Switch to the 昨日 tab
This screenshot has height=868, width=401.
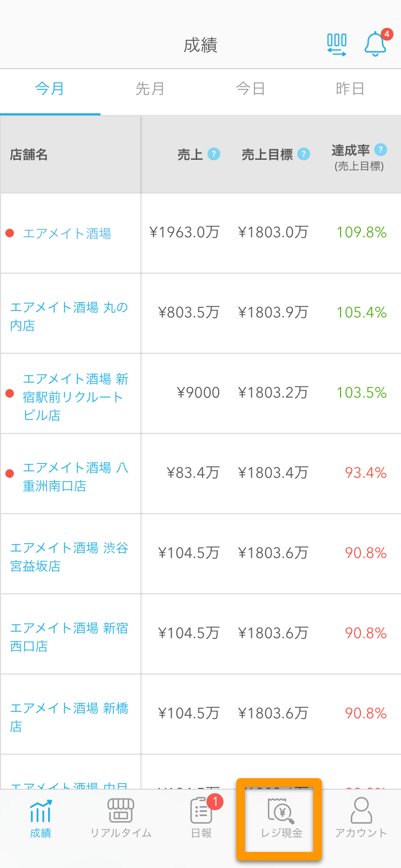[x=351, y=89]
